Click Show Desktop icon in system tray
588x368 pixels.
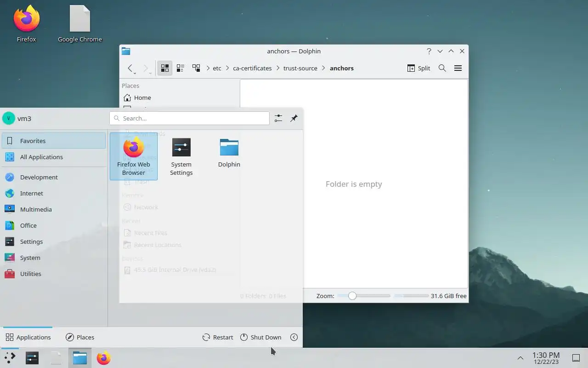576,358
